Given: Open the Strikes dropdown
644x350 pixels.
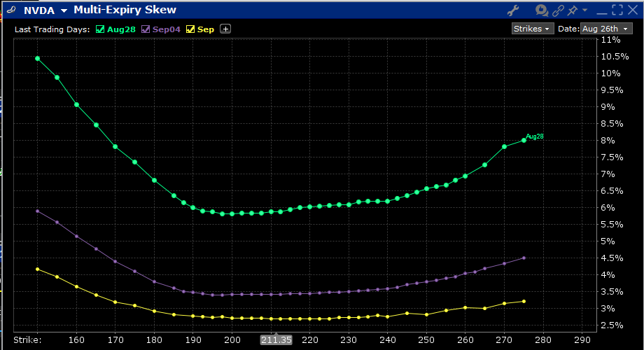Looking at the screenshot, I should [533, 29].
